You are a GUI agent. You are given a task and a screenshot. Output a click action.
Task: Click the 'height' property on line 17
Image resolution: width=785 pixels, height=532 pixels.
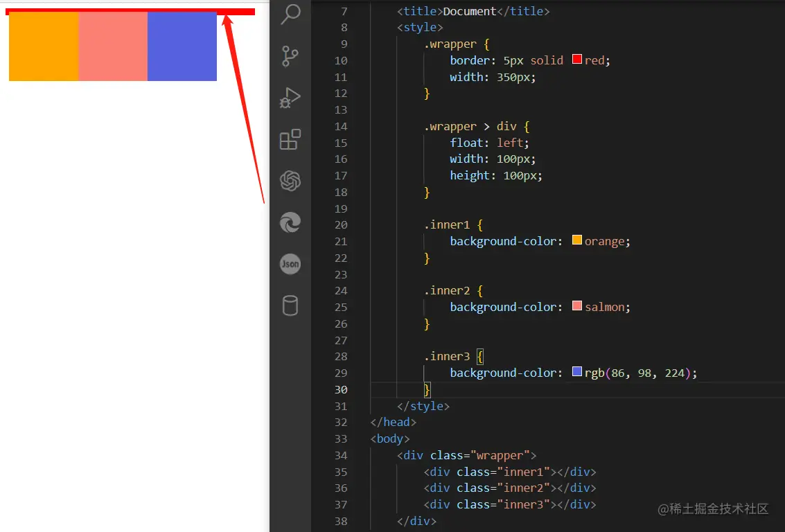tap(470, 176)
